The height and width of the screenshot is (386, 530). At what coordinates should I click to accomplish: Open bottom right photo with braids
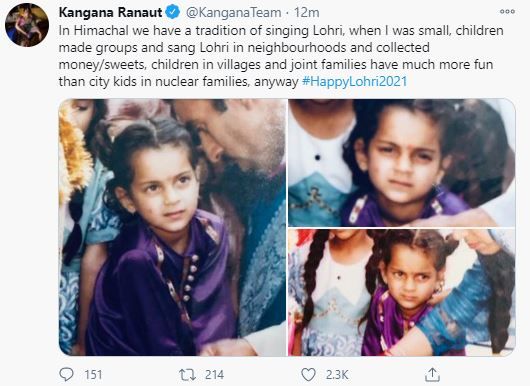coord(402,292)
